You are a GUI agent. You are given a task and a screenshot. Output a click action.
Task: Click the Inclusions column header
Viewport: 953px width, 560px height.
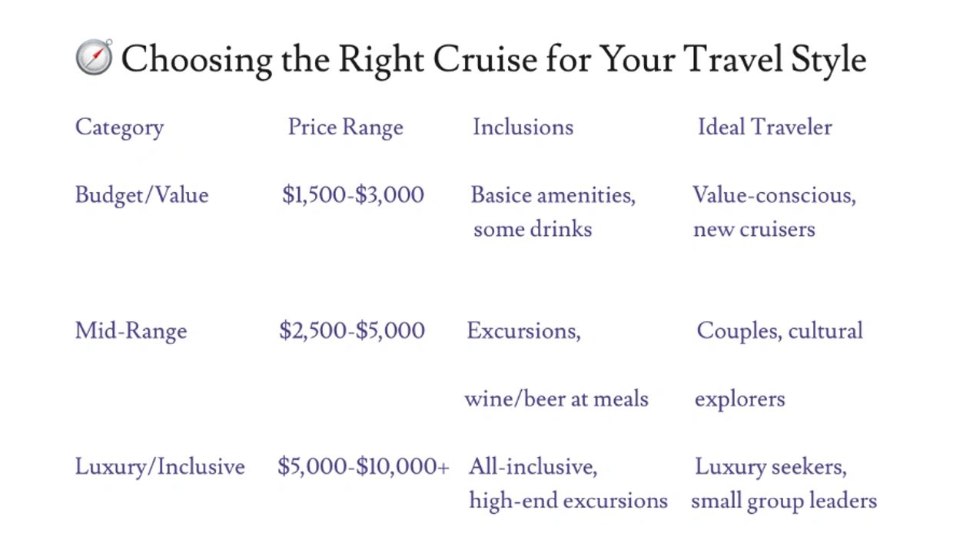point(523,127)
